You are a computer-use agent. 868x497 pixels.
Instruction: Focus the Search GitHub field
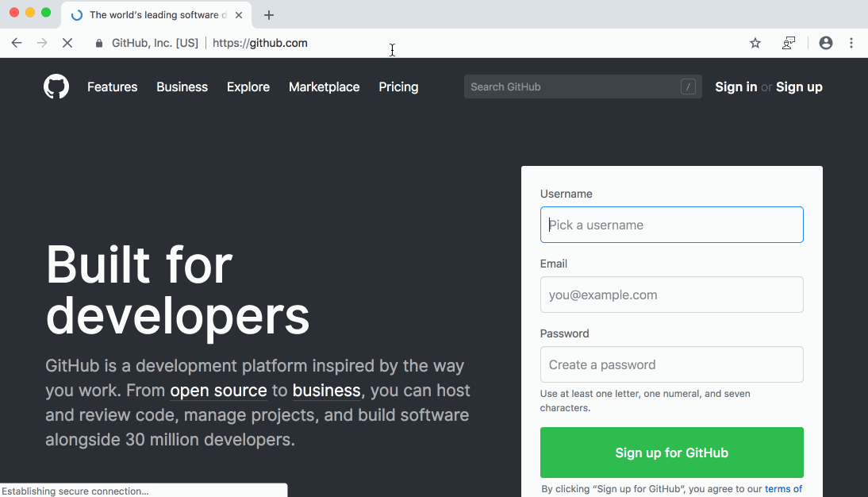(582, 87)
